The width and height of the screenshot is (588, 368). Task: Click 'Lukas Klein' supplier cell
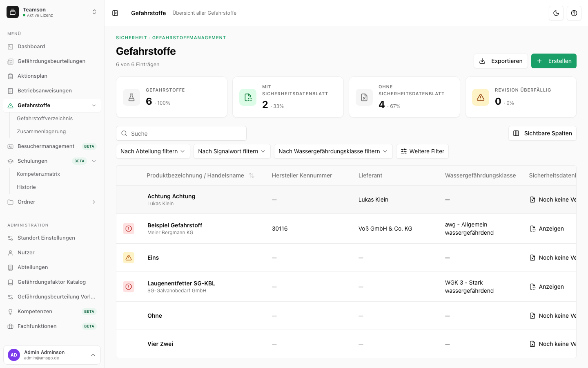pos(373,200)
